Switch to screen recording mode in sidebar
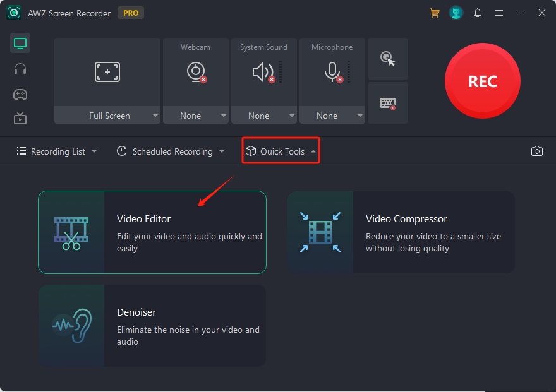 [20, 43]
